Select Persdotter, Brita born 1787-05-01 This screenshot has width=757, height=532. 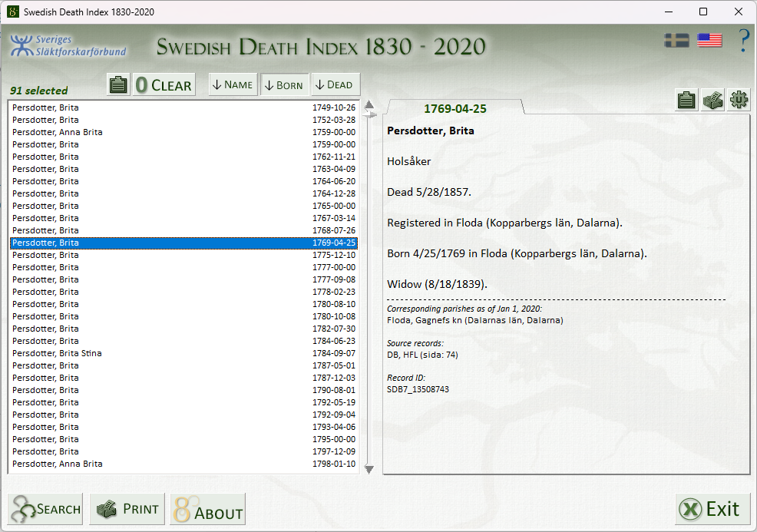click(x=184, y=365)
